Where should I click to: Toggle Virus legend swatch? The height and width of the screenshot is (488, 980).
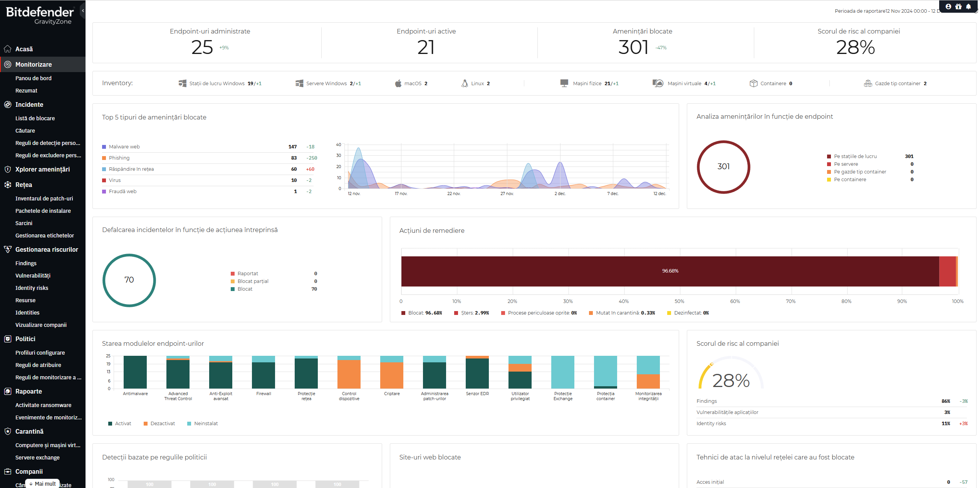[x=104, y=180]
